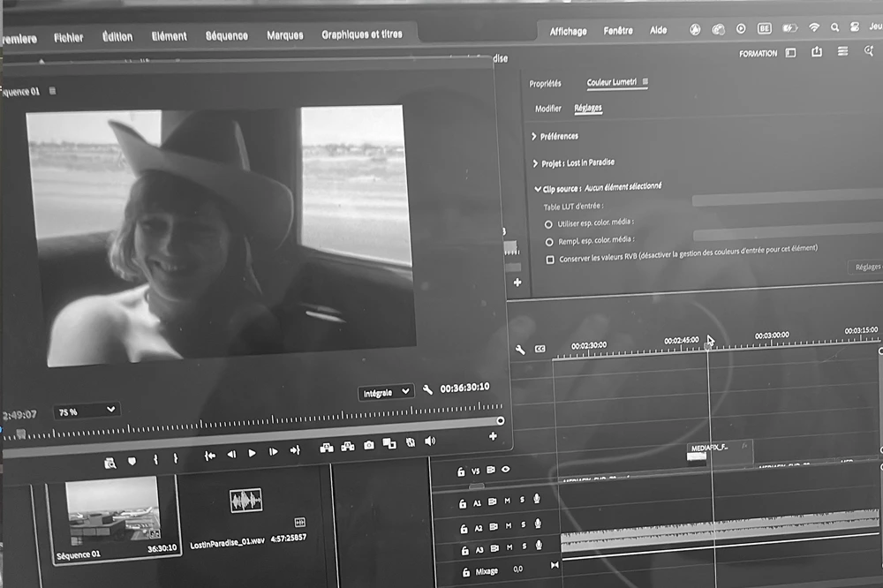Screen dimensions: 883x588
Task: Select the 'Rempl. esp. color. média' radio button
Action: [549, 242]
